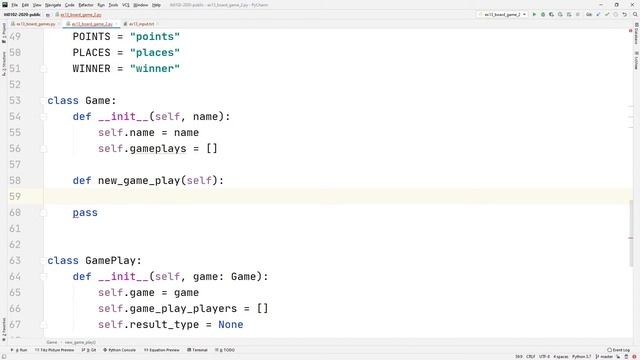The height and width of the screenshot is (360, 640).
Task: Open the Database tool window on right sidebar
Action: pos(636,34)
